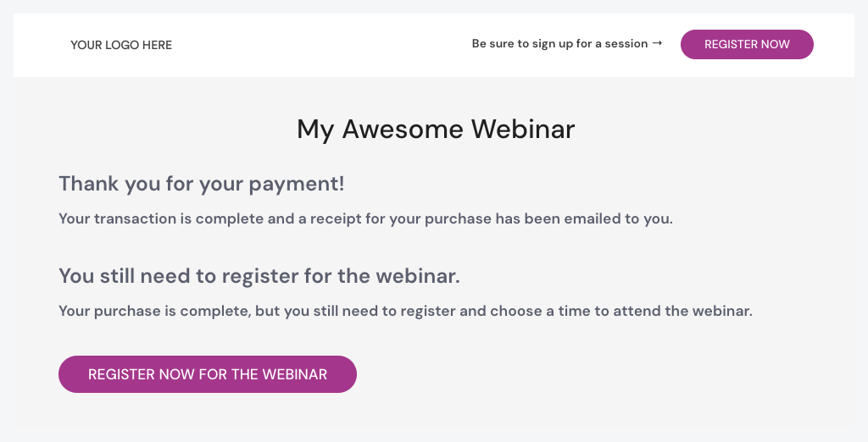Click the 'Thank you for your payment!' heading
This screenshot has width=868, height=442.
(202, 184)
